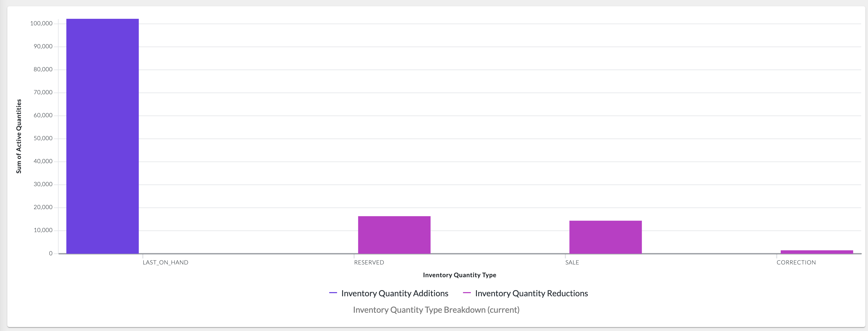Click the 10,000 y-axis tick label
Image resolution: width=868 pixels, height=331 pixels.
pyautogui.click(x=43, y=230)
